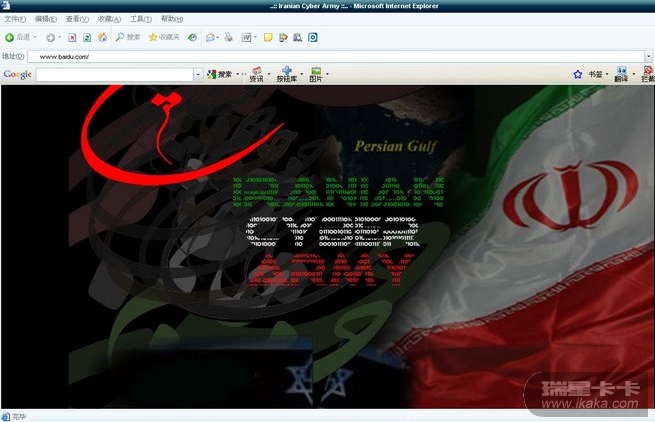Click the Google toolbar search input box

pos(114,75)
